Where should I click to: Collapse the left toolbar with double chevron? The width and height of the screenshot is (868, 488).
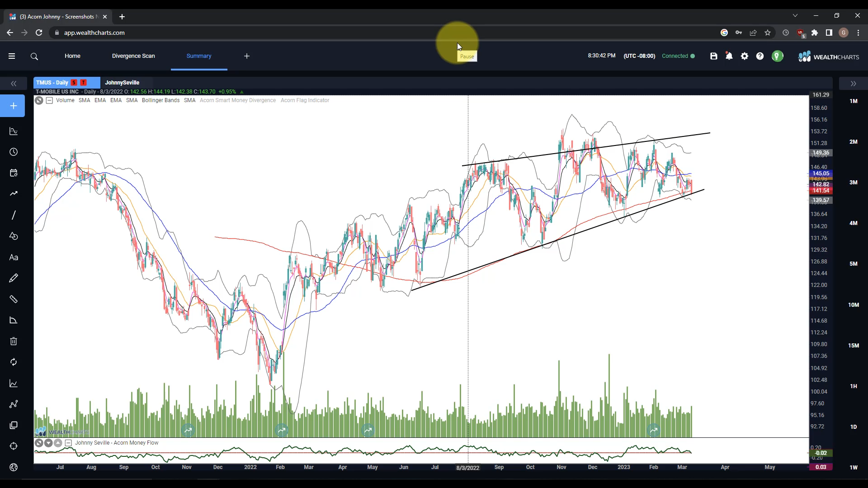pos(14,84)
